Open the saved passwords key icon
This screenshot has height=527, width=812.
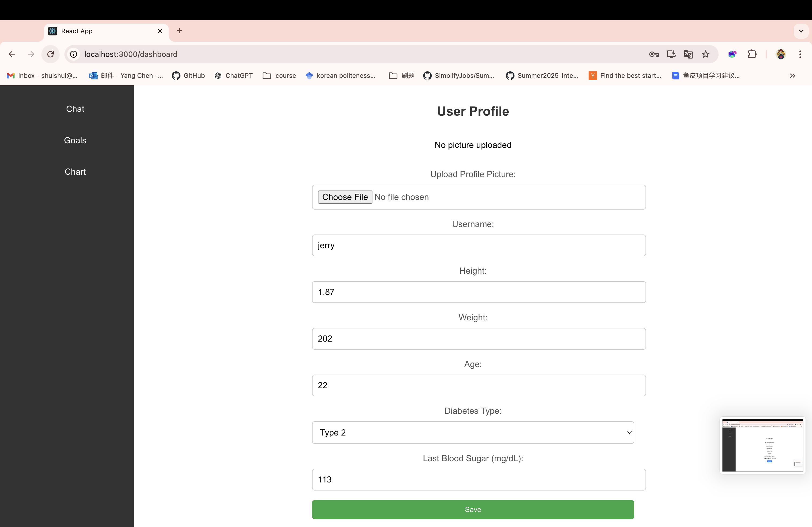[654, 54]
